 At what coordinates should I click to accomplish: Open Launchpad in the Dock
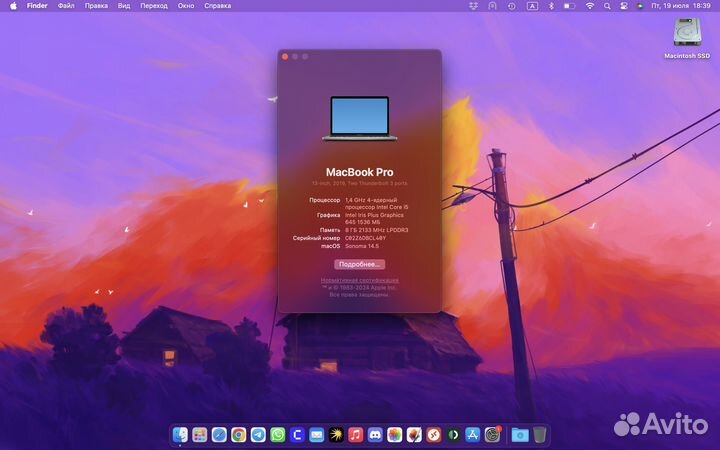pyautogui.click(x=200, y=434)
